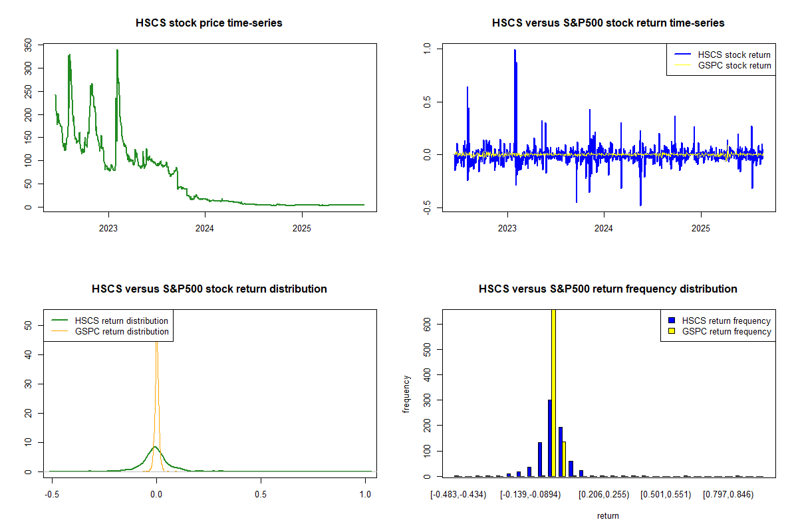Click blue line beside HSCS stock return legend

point(681,55)
